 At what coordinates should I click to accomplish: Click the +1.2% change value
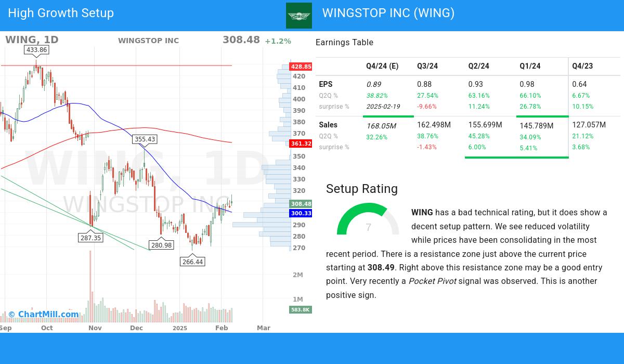click(x=278, y=41)
